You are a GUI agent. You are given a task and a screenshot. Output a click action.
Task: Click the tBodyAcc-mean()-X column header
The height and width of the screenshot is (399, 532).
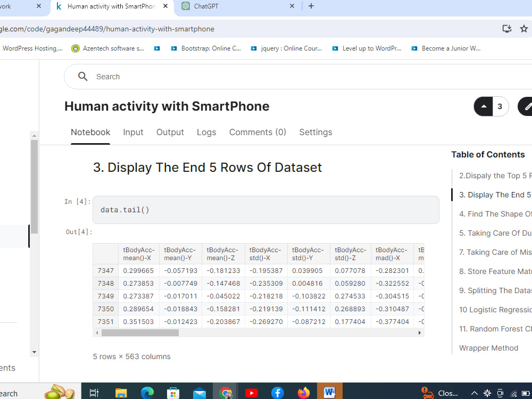click(x=139, y=254)
